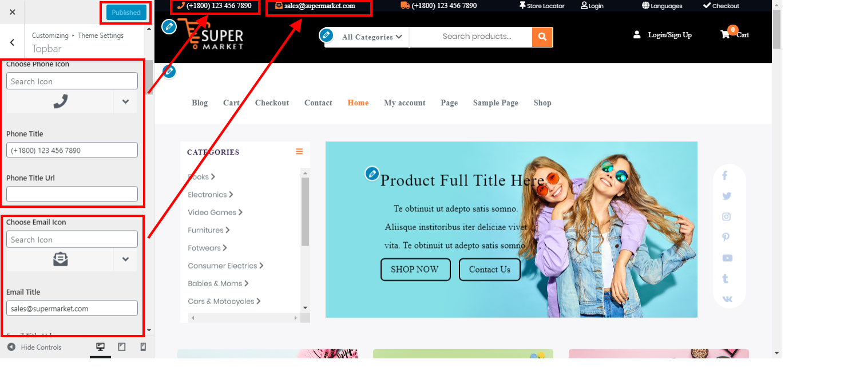
Task: Toggle Hide Controls
Action: point(34,347)
